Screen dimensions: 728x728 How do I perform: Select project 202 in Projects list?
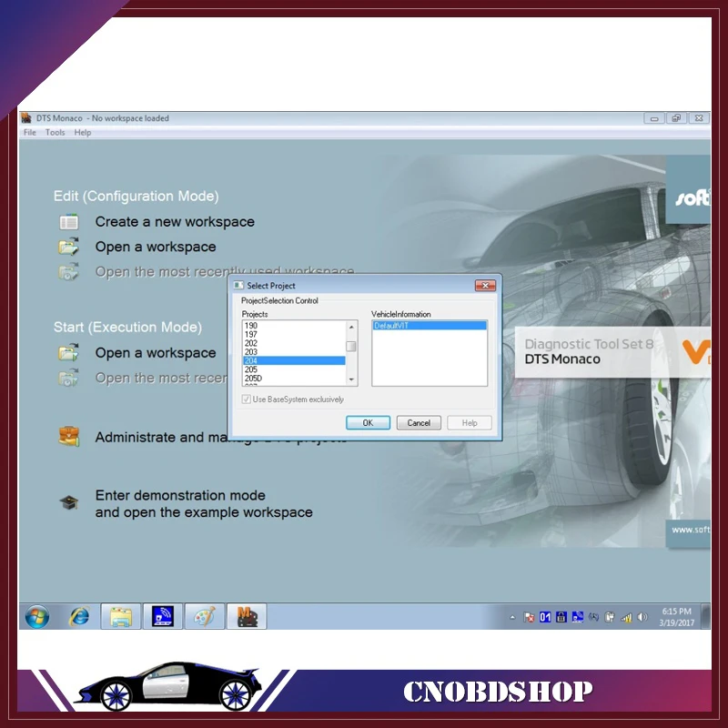coord(294,343)
